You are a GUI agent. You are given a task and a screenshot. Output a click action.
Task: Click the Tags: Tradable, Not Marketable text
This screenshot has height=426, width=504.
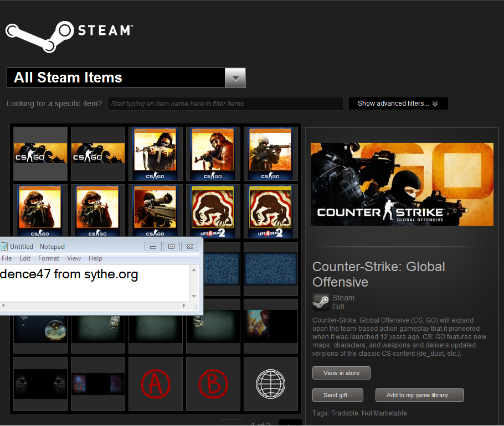(x=359, y=413)
